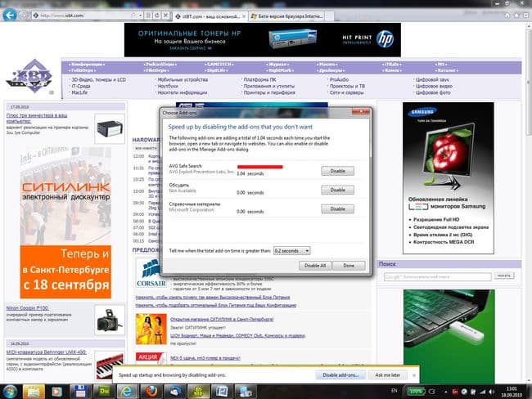Click the page vertical scrollbar
Image resolution: width=532 pixels, height=399 pixels.
(529, 204)
